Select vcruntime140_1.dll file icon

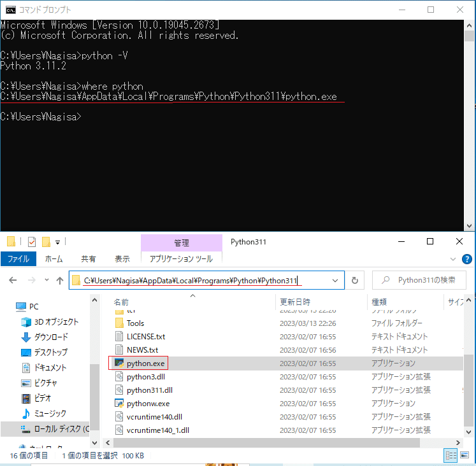[119, 430]
